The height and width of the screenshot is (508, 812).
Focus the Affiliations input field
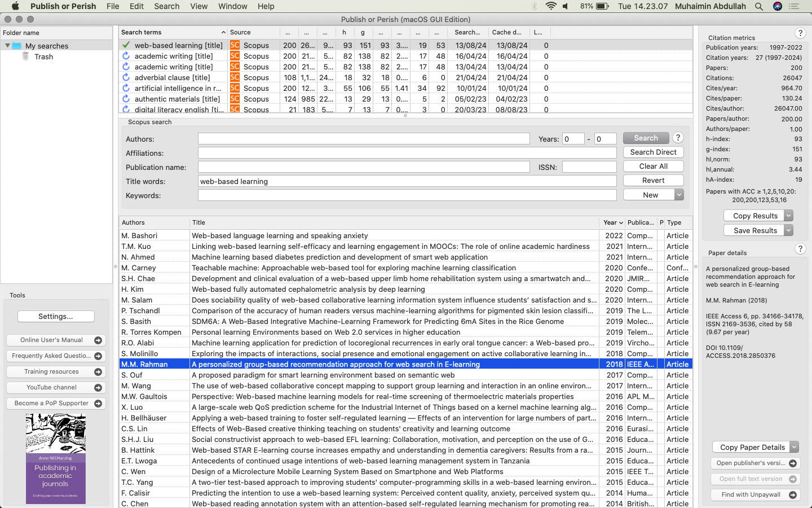407,153
